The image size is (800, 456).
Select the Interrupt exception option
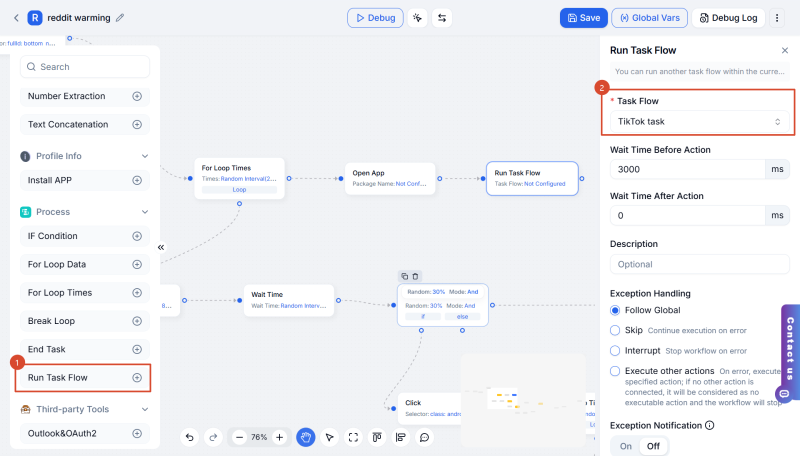[615, 351]
